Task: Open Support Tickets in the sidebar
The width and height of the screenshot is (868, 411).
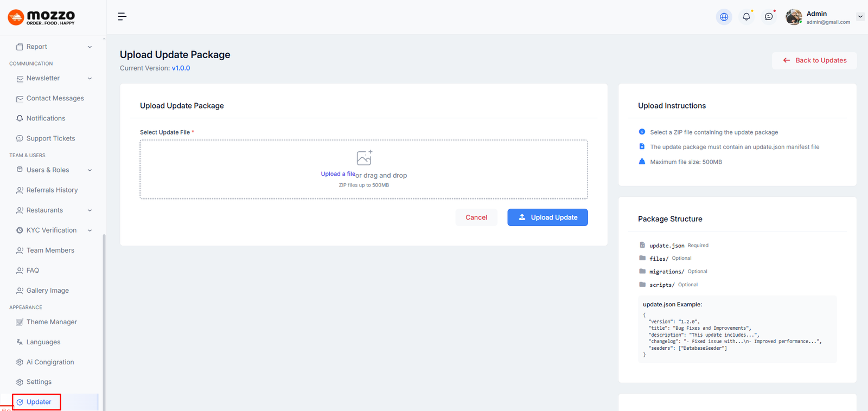Action: click(50, 138)
